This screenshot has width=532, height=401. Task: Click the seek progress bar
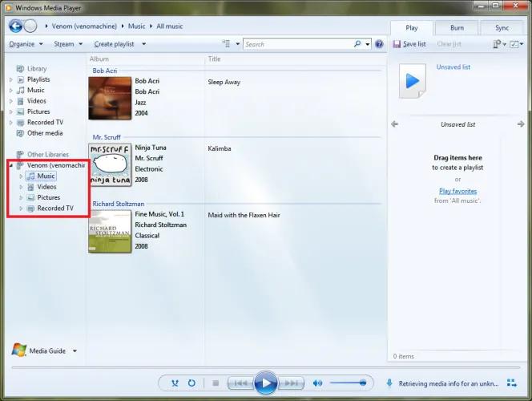click(x=266, y=367)
